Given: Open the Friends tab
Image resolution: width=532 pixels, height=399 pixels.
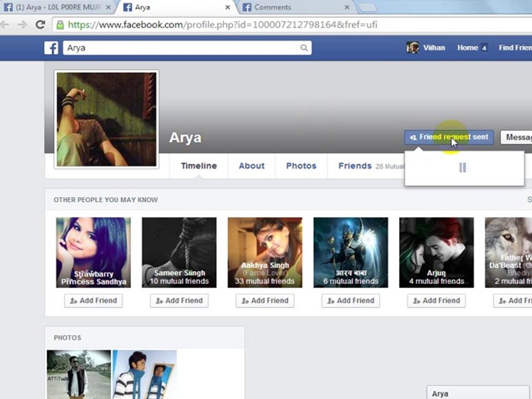Looking at the screenshot, I should (355, 166).
